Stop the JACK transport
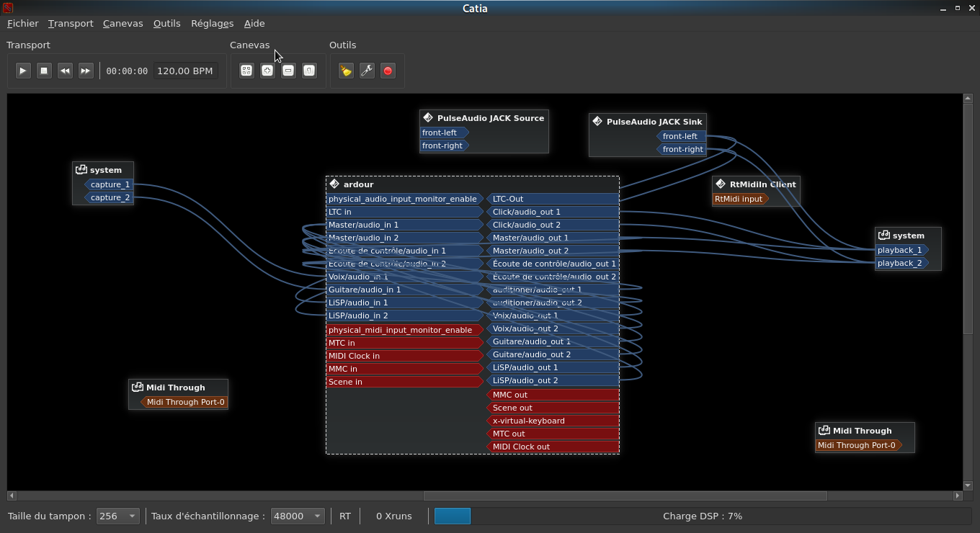 [44, 71]
